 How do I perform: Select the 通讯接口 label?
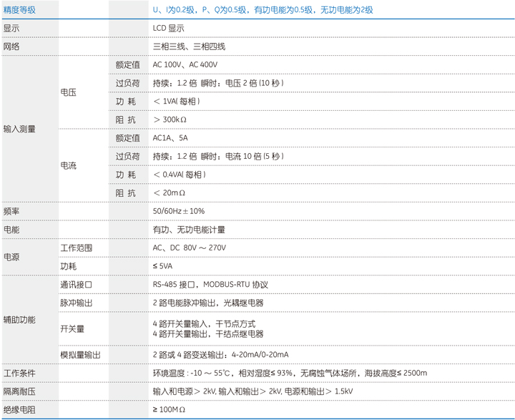(x=77, y=284)
